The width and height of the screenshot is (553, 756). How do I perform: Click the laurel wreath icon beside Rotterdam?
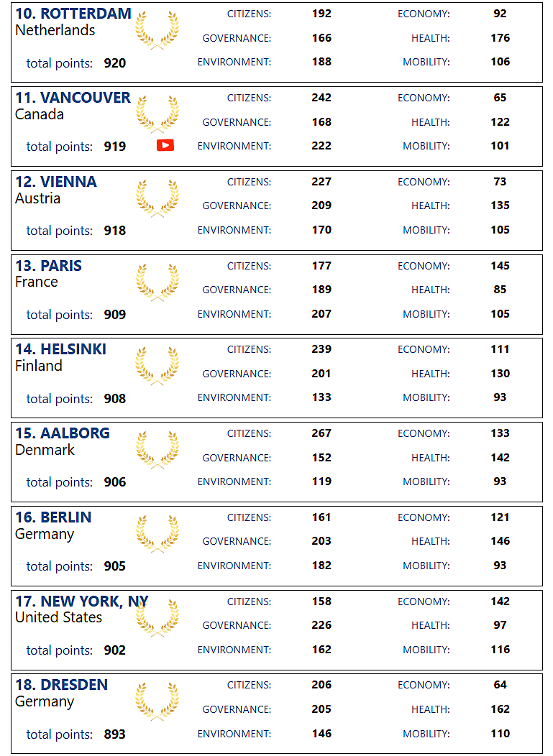click(157, 31)
